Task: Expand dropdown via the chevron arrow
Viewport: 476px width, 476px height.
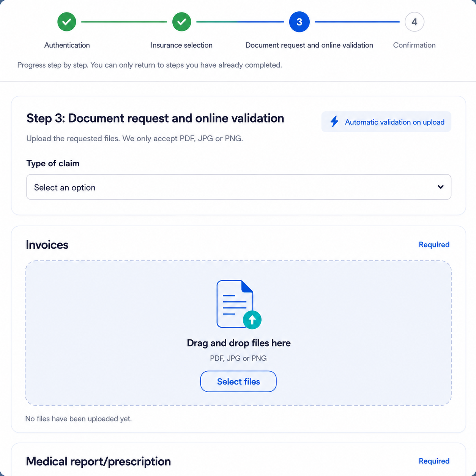Action: 440,187
